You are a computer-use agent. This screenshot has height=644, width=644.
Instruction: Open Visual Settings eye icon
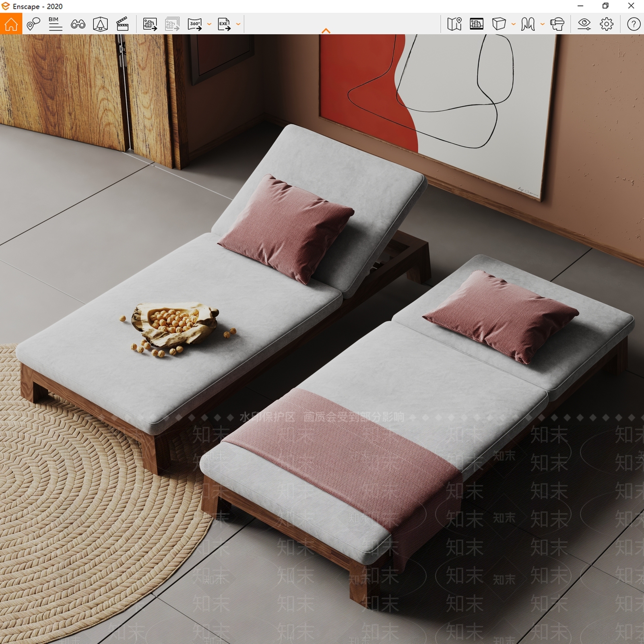pos(584,24)
